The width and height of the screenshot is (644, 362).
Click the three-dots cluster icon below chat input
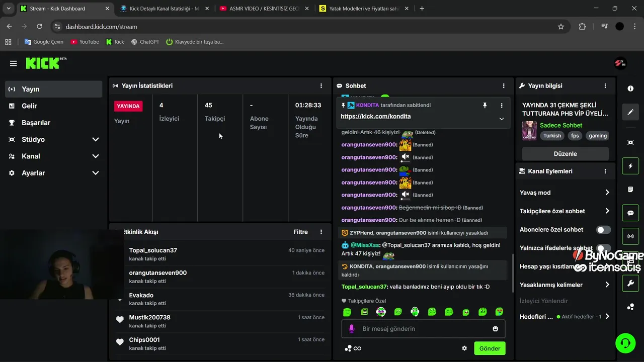[x=348, y=348]
